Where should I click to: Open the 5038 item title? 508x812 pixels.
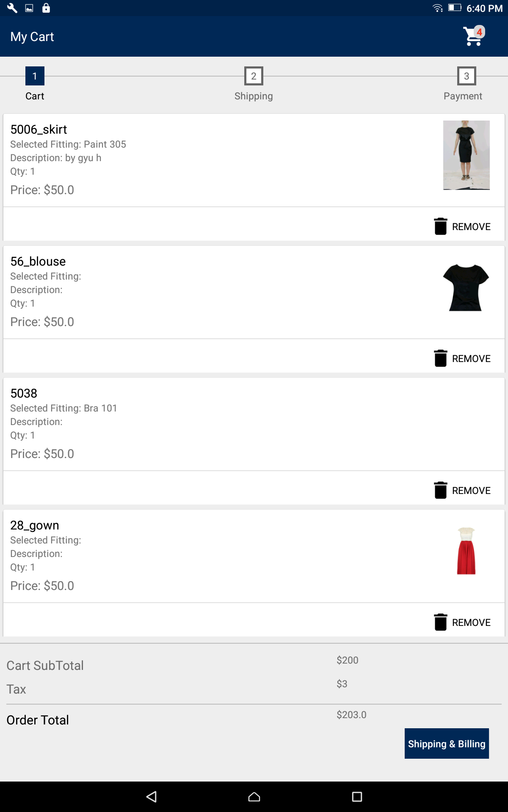pyautogui.click(x=24, y=393)
